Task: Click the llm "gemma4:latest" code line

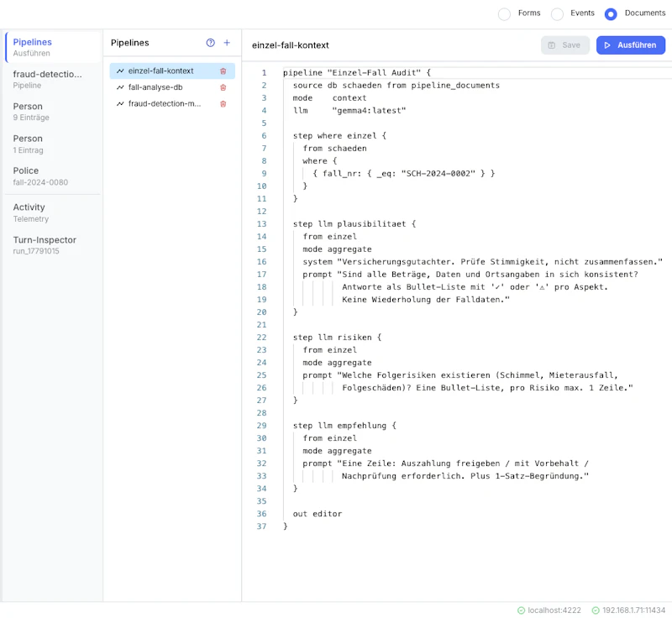Action: (x=349, y=111)
